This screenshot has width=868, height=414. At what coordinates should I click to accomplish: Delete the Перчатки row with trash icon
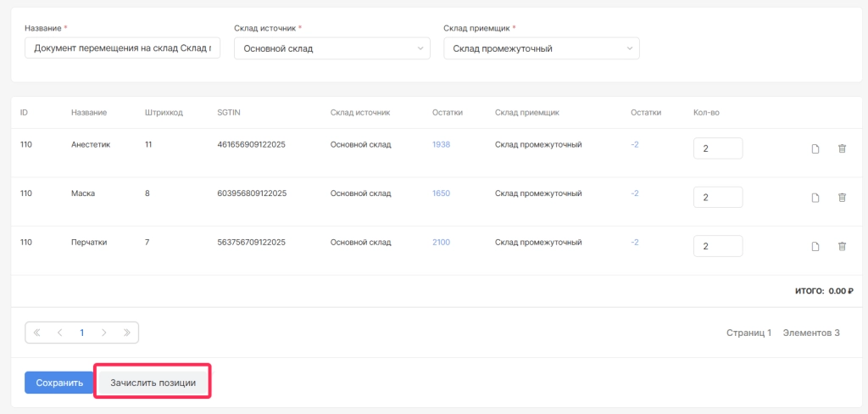[842, 247]
